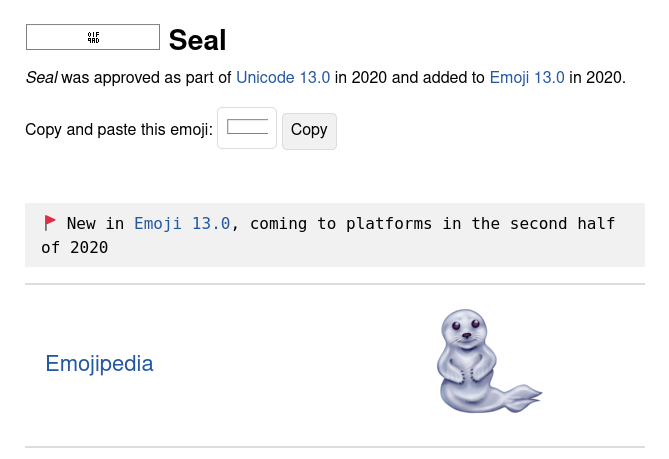Click the italic word Seal
This screenshot has width=669, height=459.
pos(41,78)
